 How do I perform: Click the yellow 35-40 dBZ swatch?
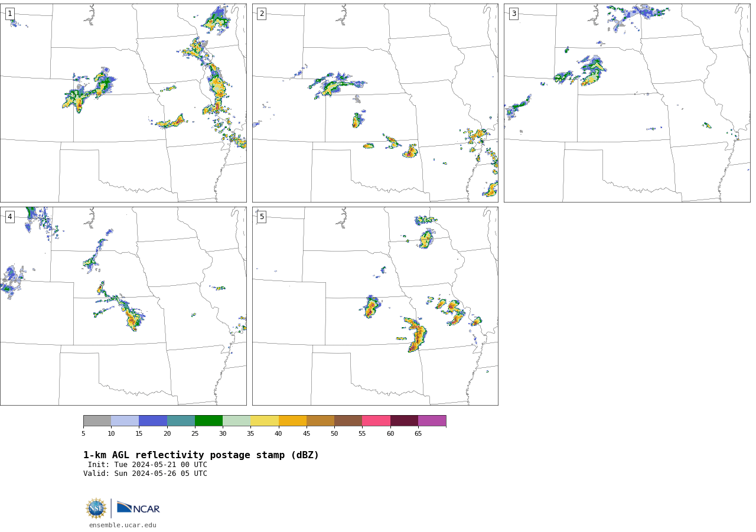point(265,421)
